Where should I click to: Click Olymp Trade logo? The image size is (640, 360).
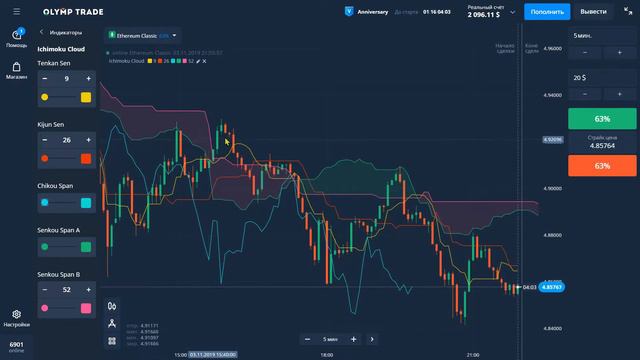(73, 12)
